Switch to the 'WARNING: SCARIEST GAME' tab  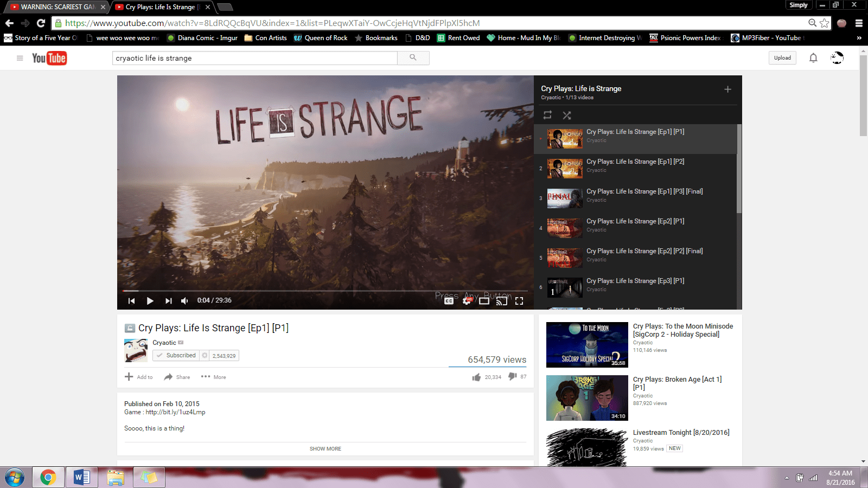tap(54, 7)
